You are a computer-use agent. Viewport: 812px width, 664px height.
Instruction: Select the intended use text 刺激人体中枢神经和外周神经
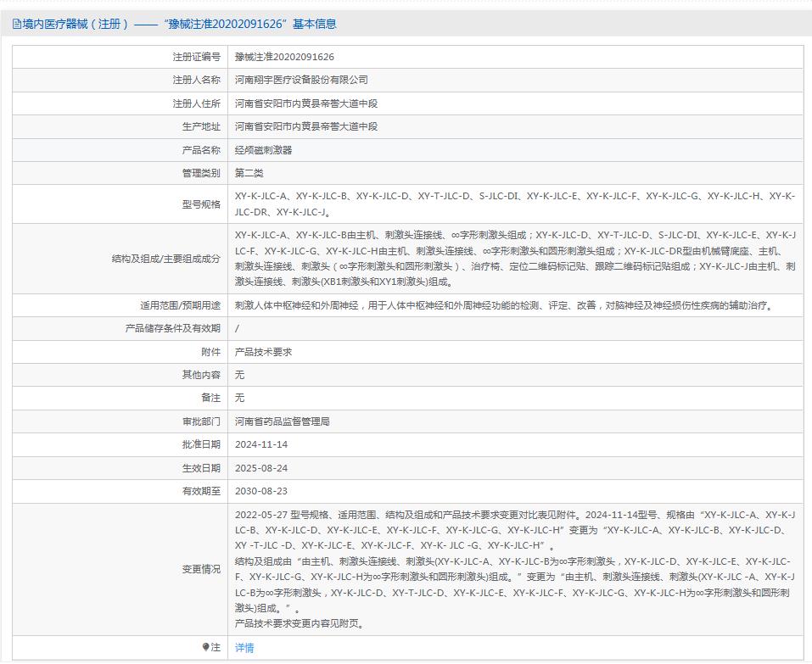tap(505, 305)
